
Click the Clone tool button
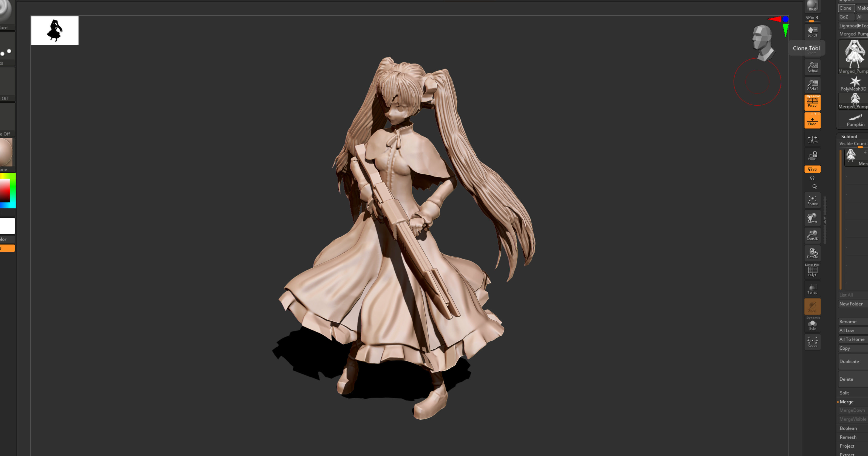click(846, 8)
